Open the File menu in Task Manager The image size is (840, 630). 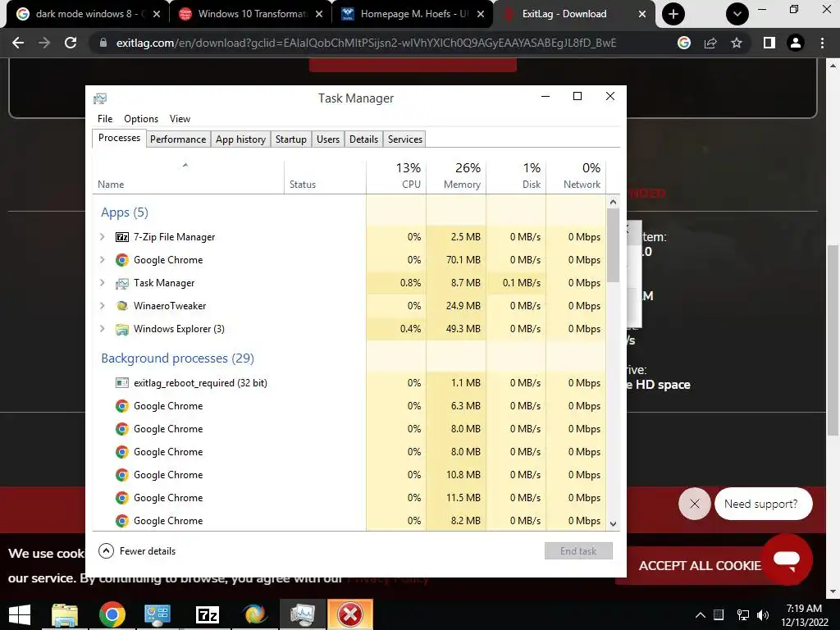(x=105, y=119)
